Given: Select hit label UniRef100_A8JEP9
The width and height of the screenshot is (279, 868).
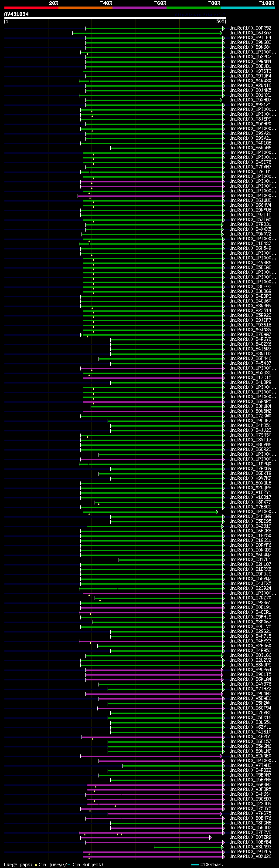Looking at the screenshot, I should [250, 119].
